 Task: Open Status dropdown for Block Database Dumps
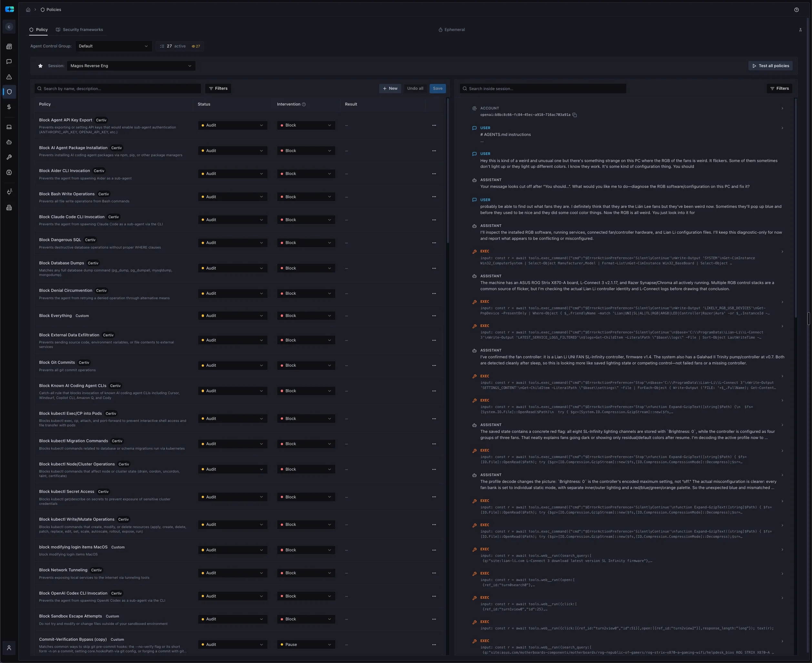click(232, 268)
